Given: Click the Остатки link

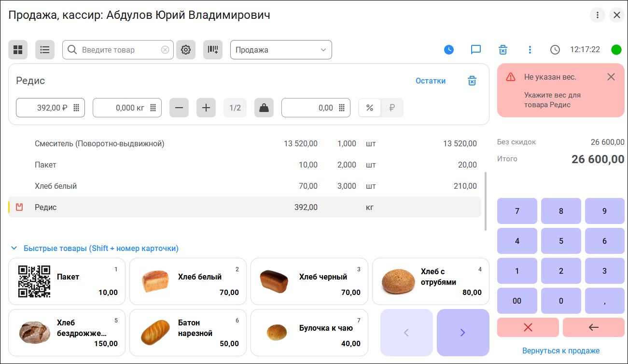Looking at the screenshot, I should coord(431,81).
